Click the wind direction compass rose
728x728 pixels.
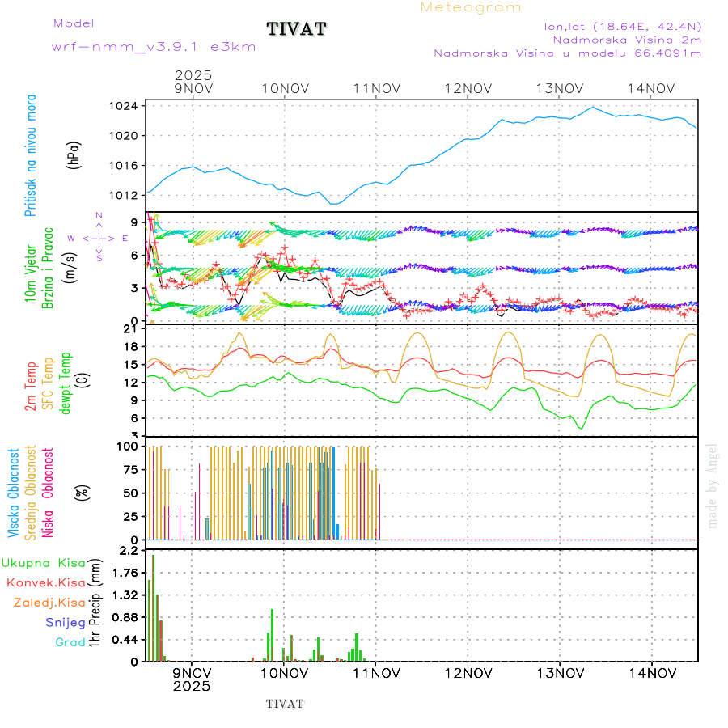coord(99,238)
